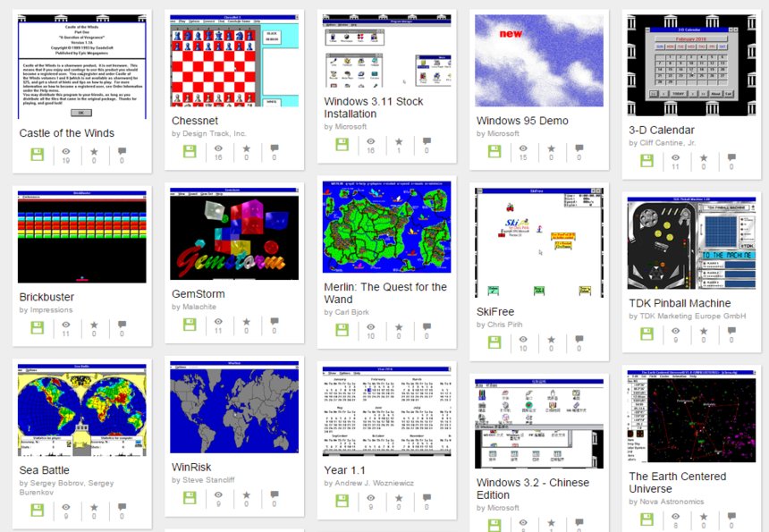This screenshot has width=769, height=532.
Task: Click the 3-D Calendar screenshot thumbnail
Action: pos(692,65)
